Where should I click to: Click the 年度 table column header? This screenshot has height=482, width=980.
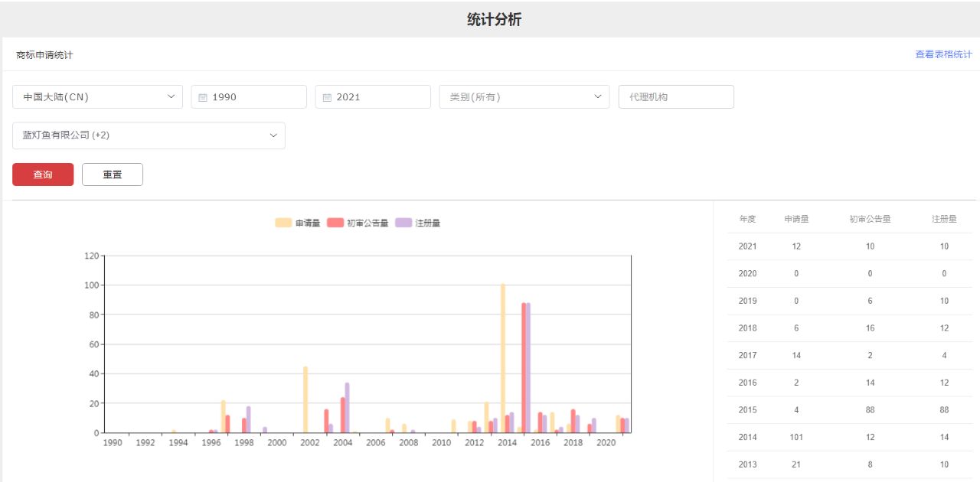(747, 219)
